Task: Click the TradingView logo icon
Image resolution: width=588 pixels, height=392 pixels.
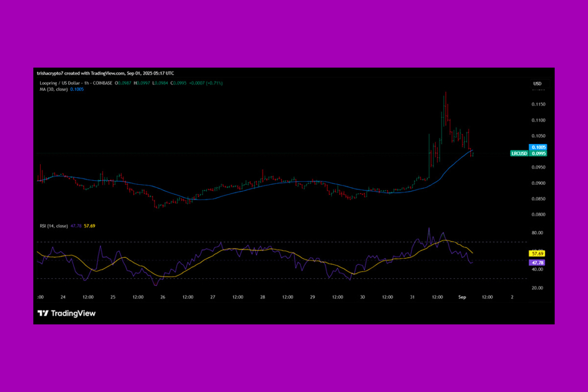Action: click(x=42, y=313)
